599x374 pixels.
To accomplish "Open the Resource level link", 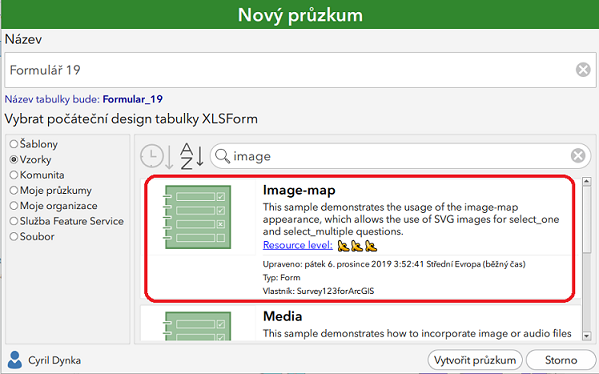I will click(298, 245).
